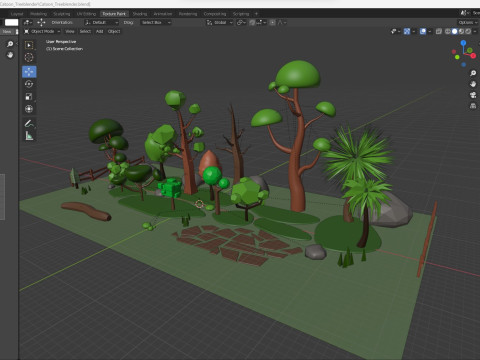Click the scene selector icon at top right
The image size is (480, 360).
point(464,13)
